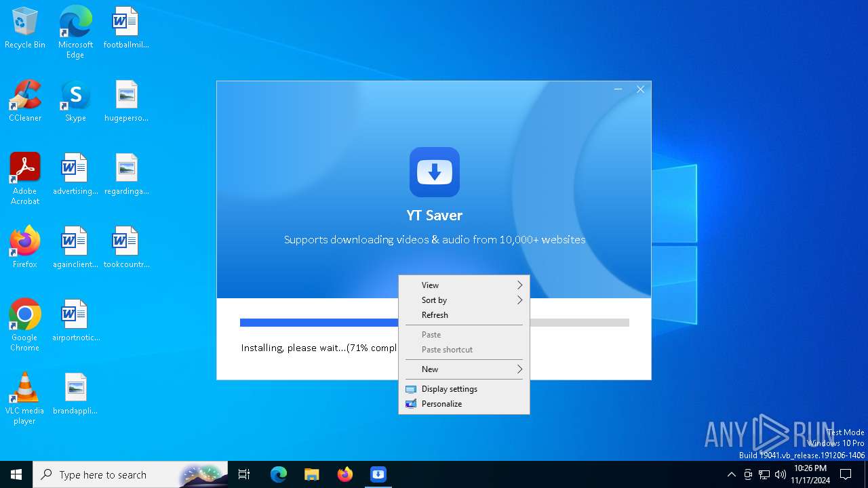Expand the New submenu
The height and width of the screenshot is (488, 868).
tap(464, 369)
